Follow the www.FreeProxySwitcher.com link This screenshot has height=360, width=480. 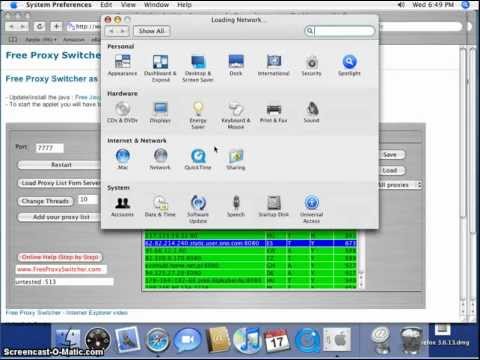pos(61,269)
